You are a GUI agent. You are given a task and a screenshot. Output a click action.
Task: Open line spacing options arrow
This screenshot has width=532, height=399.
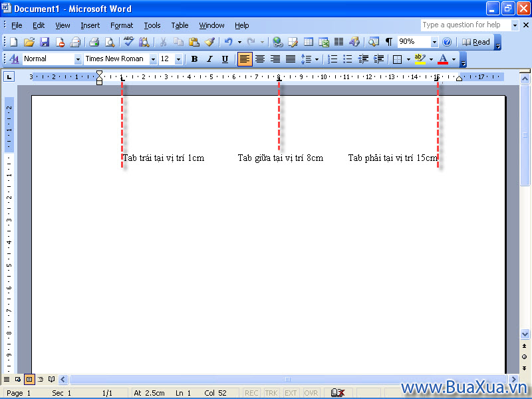click(x=317, y=59)
